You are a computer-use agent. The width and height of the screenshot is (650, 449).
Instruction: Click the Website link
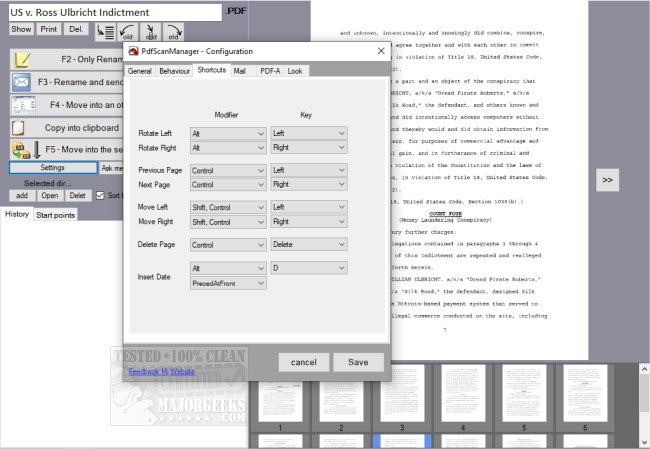pyautogui.click(x=182, y=371)
